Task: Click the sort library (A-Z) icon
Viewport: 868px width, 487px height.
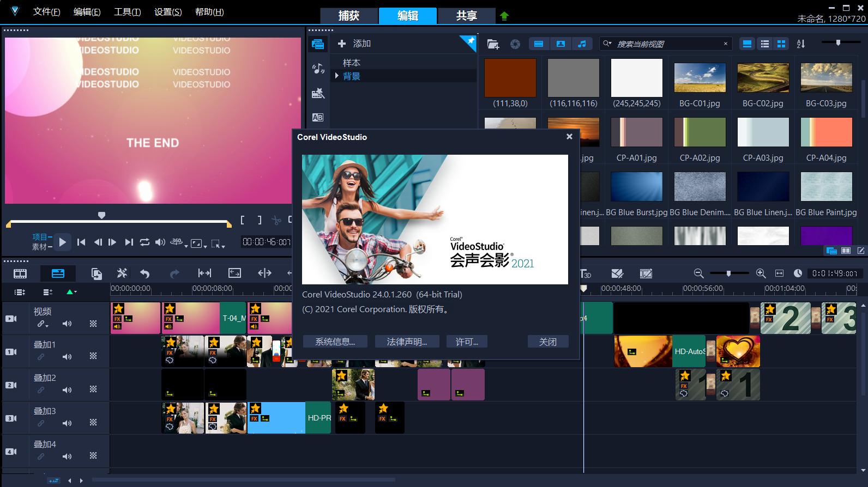Action: click(801, 44)
